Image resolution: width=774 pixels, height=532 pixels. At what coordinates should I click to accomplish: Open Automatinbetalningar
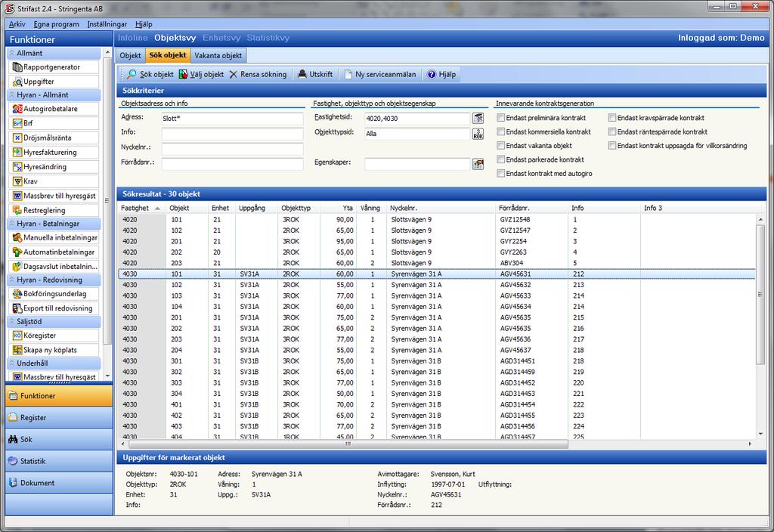pos(54,252)
